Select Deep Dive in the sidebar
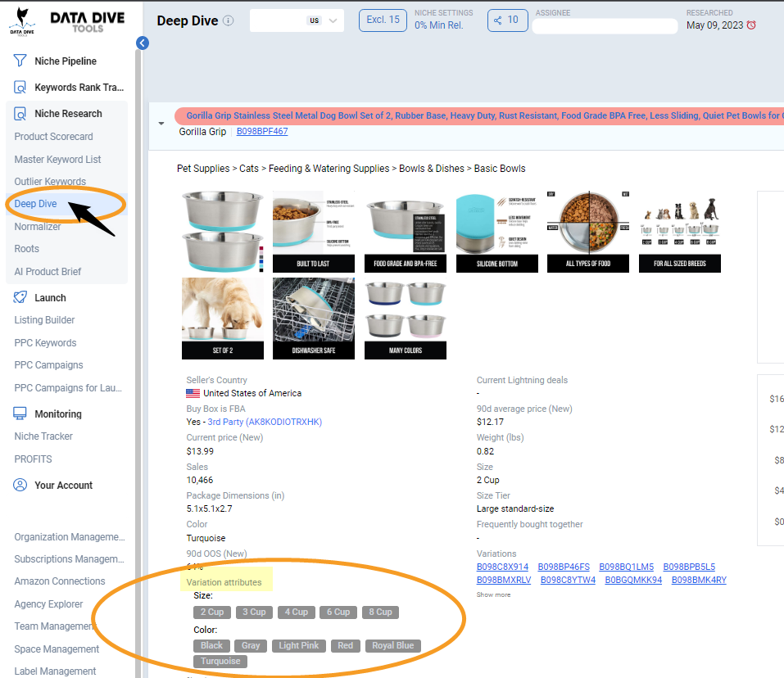This screenshot has height=678, width=784. point(35,204)
